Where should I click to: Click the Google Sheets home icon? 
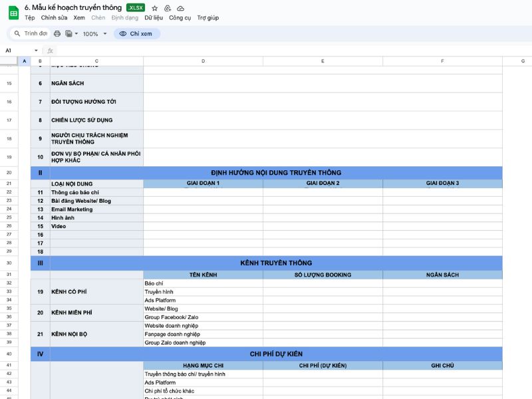pos(13,12)
